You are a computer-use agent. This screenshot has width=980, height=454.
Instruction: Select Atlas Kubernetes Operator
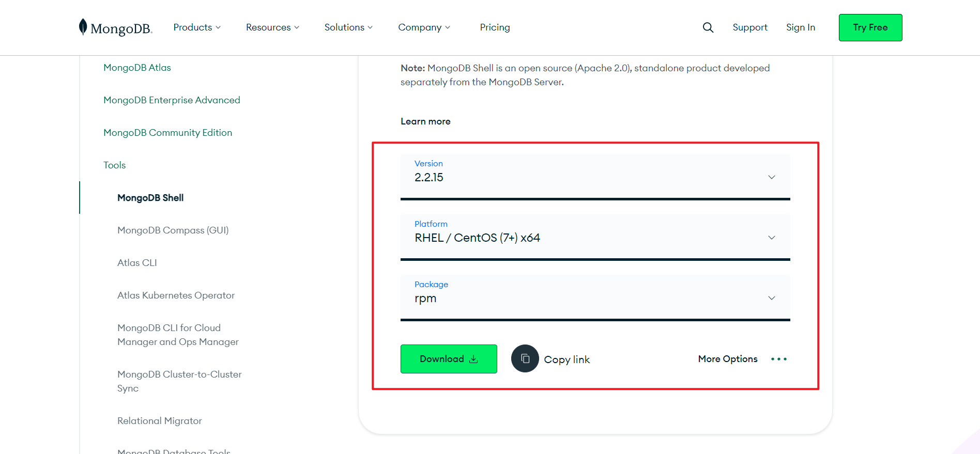176,295
